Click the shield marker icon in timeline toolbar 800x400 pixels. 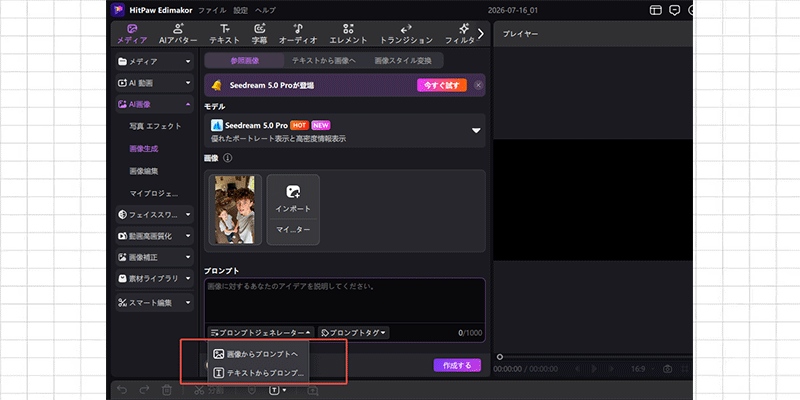[251, 390]
